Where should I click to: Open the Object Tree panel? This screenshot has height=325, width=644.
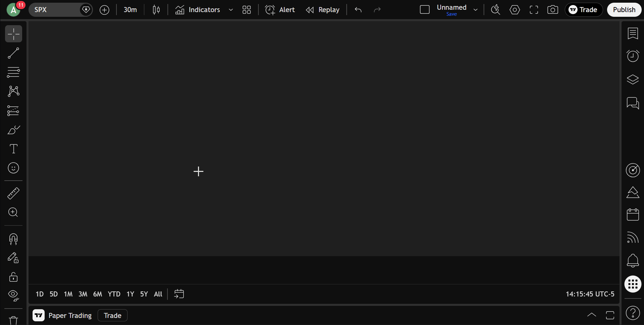pos(632,80)
